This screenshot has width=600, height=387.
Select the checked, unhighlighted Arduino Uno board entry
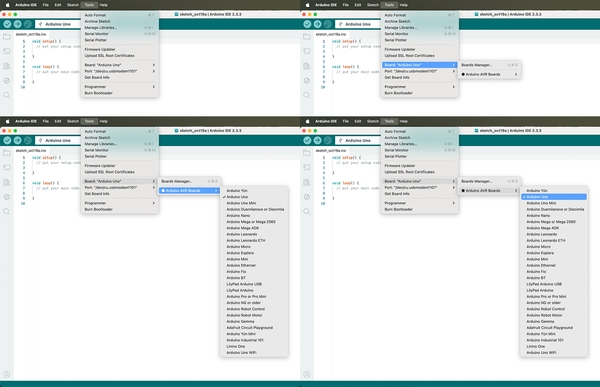254,197
